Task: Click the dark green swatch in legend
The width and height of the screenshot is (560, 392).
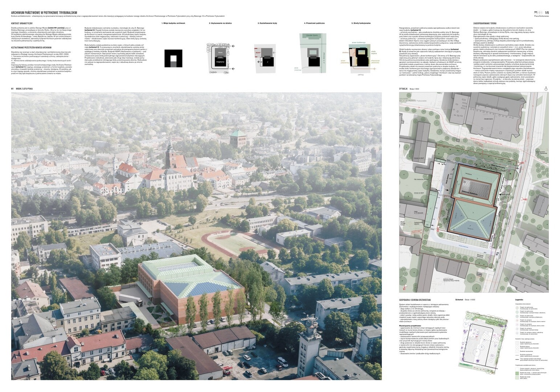Action: pos(517,373)
